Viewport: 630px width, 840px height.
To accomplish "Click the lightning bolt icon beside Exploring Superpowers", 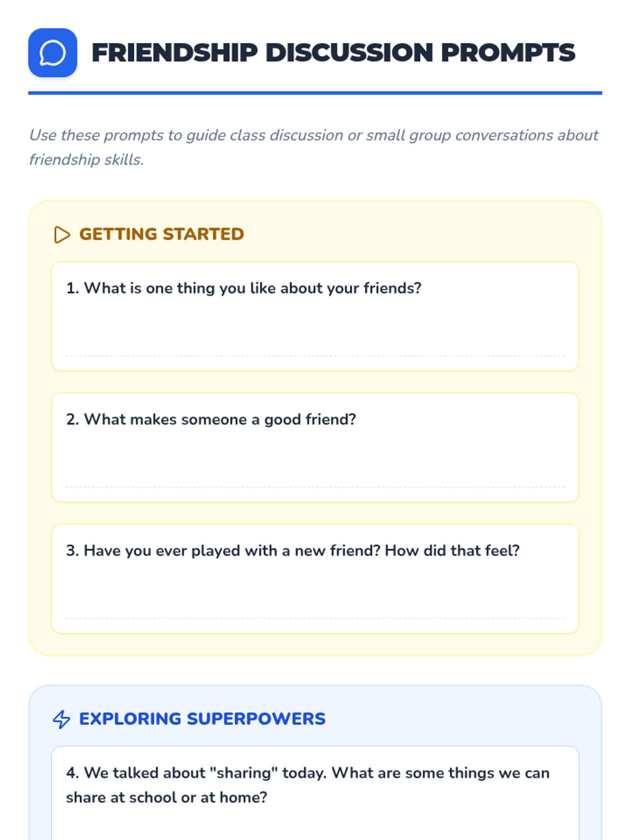I will pyautogui.click(x=61, y=719).
